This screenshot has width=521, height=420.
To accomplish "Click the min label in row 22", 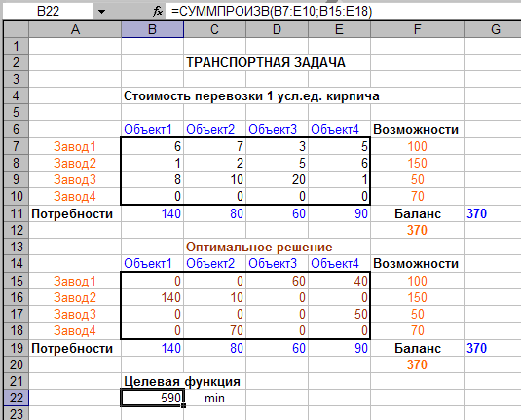I will [x=214, y=398].
